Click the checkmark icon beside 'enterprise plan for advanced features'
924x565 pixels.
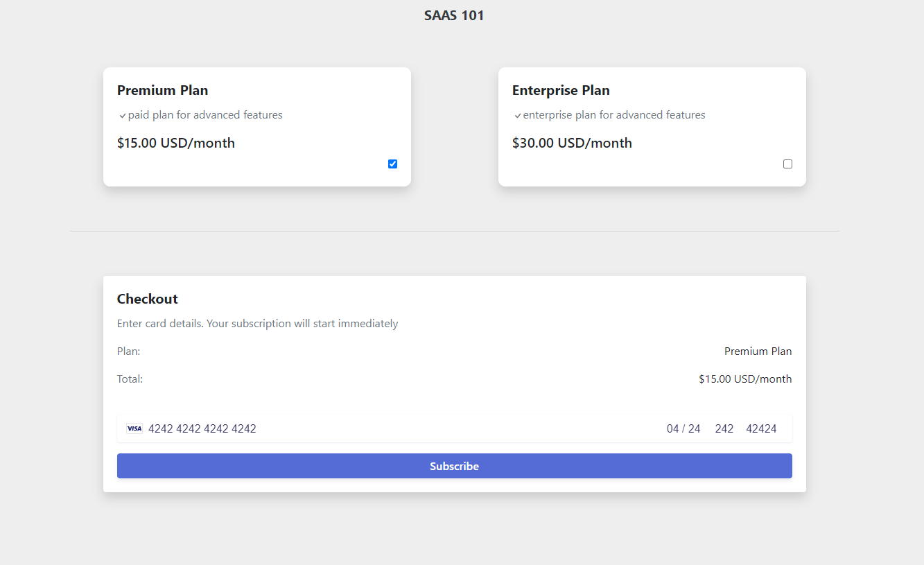[517, 116]
